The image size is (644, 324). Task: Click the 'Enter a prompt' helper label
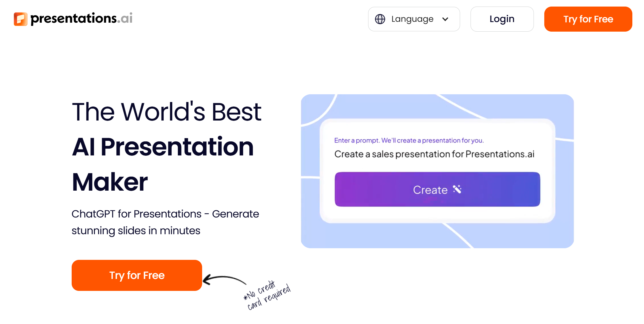pyautogui.click(x=409, y=140)
